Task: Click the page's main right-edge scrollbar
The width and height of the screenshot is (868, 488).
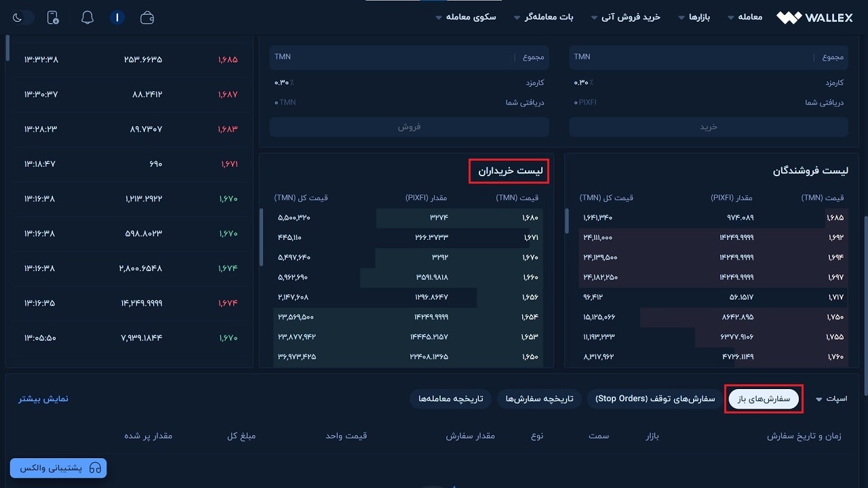Action: tap(865, 305)
